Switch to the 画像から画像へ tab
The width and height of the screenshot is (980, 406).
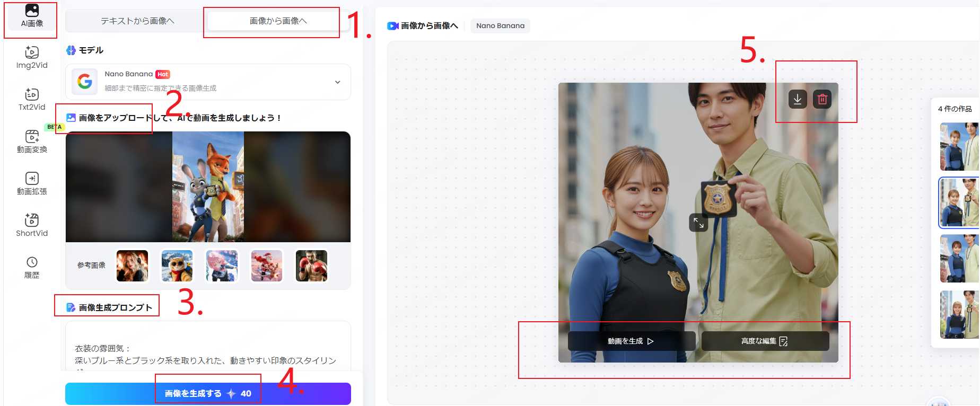278,21
